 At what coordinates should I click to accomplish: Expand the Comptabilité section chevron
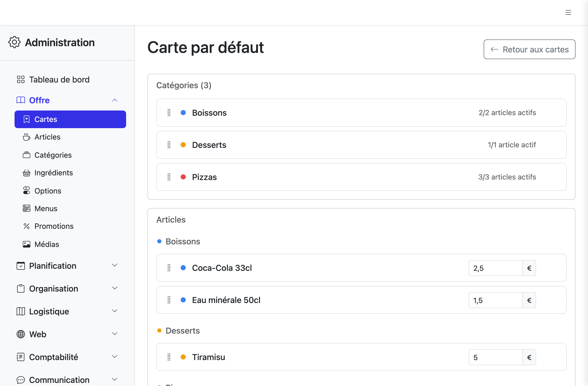pos(115,356)
